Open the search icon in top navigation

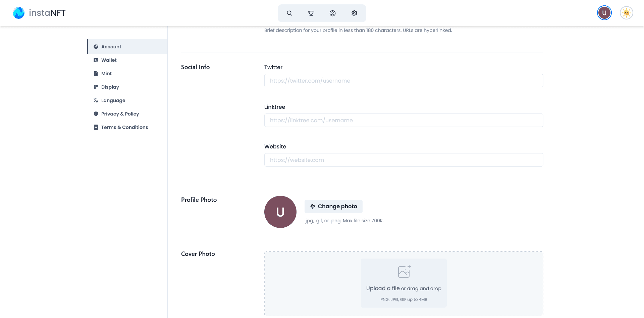289,13
